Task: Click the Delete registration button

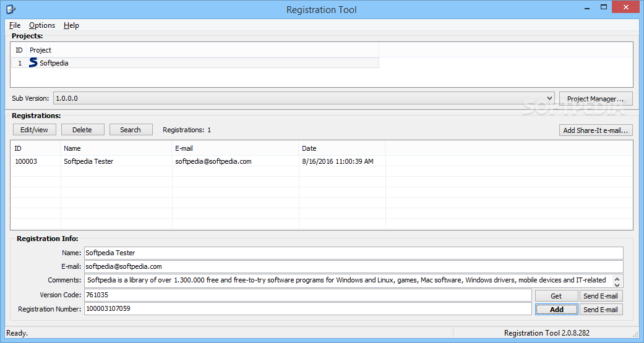Action: pos(82,130)
